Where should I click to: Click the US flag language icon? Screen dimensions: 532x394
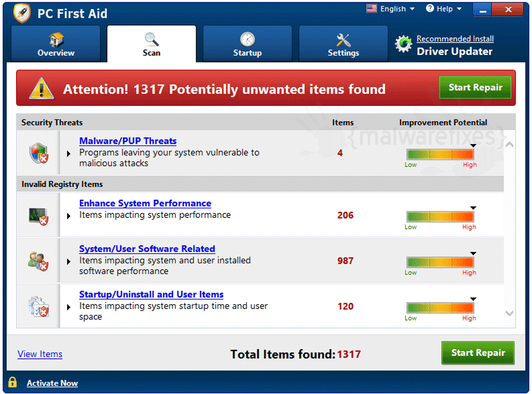(371, 9)
